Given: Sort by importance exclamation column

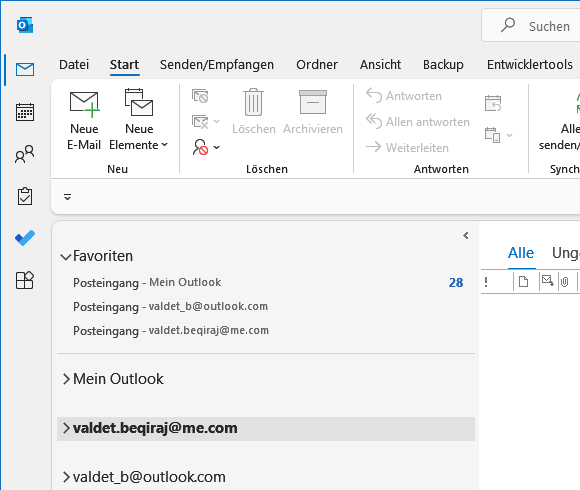Looking at the screenshot, I should [x=486, y=282].
